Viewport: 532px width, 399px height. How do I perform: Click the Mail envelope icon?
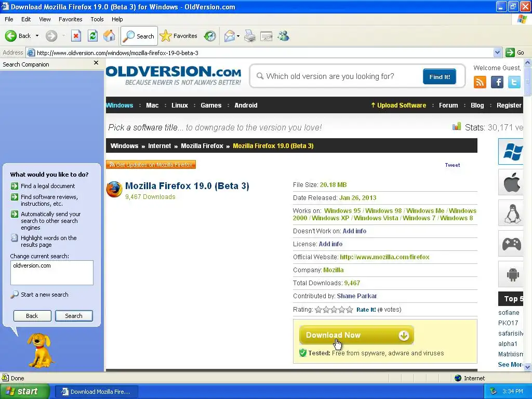tap(230, 36)
